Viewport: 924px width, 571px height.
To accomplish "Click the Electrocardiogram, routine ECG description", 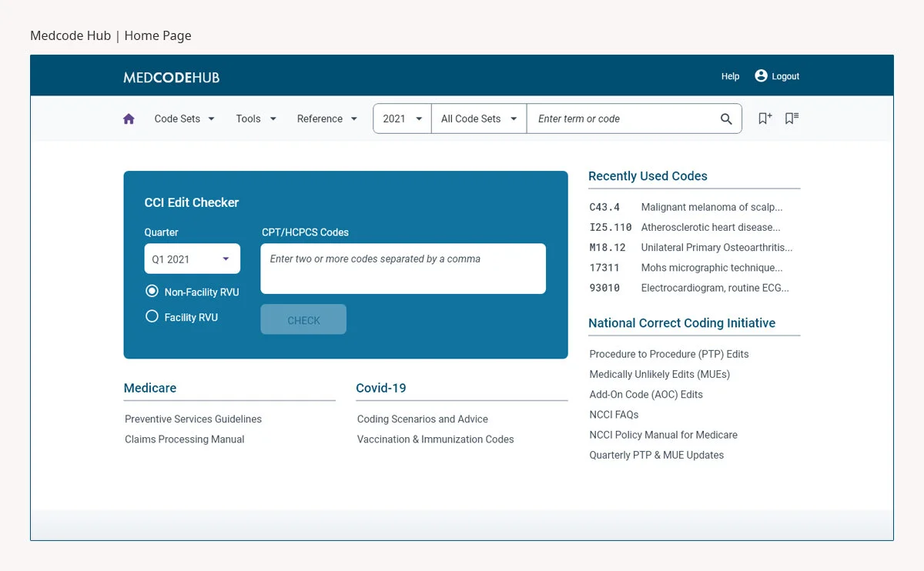I will tap(715, 288).
